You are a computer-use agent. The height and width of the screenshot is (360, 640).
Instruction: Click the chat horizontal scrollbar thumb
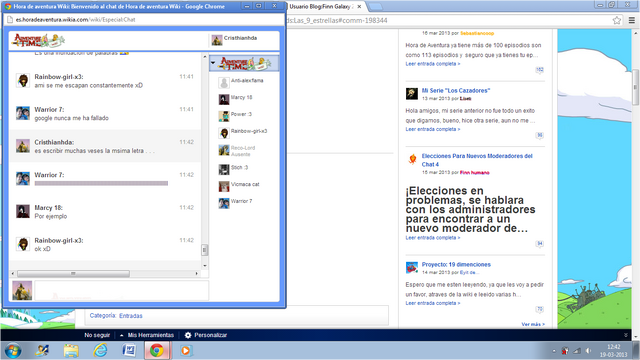73,273
